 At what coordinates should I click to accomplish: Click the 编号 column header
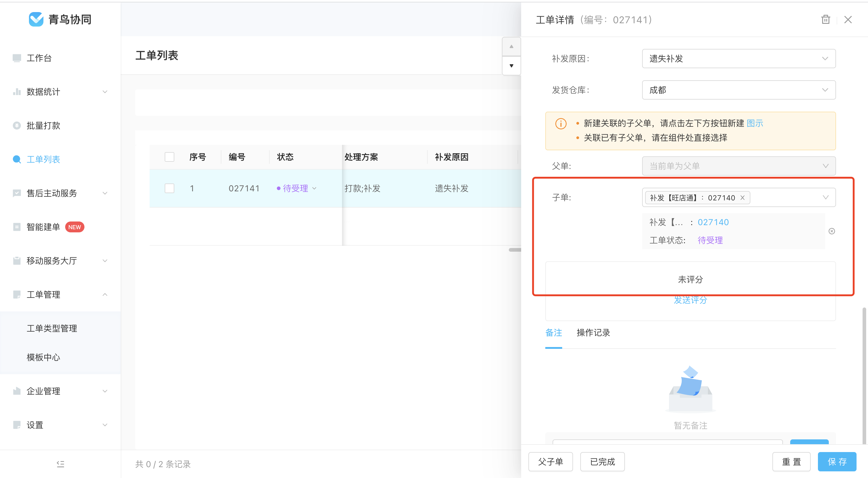237,157
